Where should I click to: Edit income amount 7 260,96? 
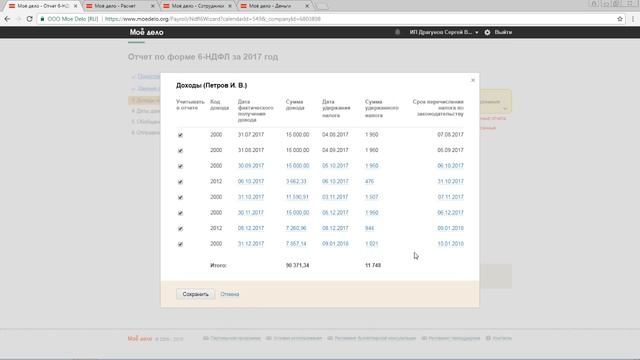pos(296,228)
